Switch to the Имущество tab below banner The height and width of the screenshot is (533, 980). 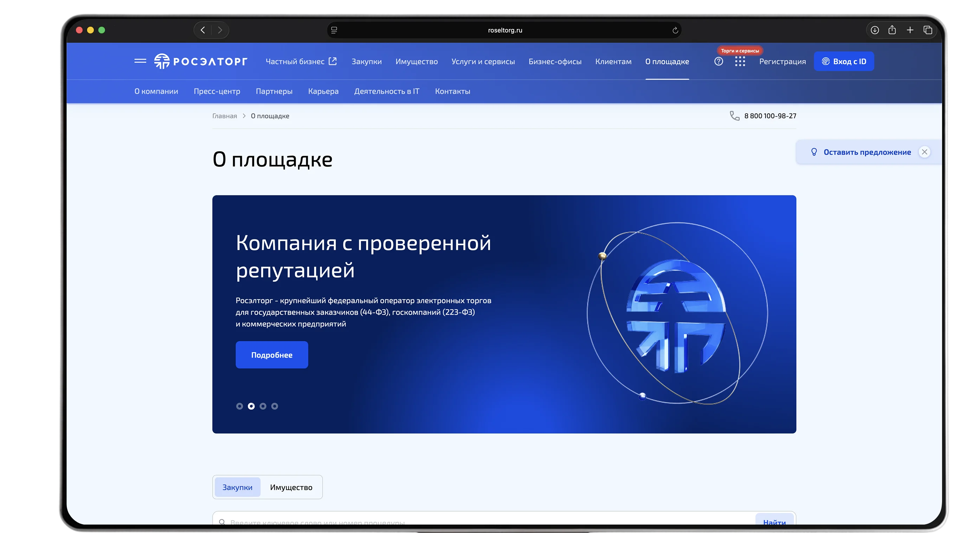point(291,487)
